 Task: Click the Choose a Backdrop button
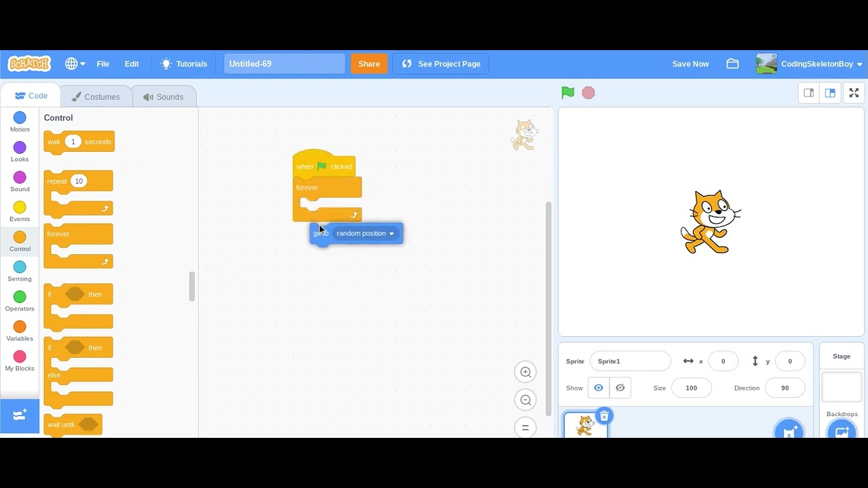tap(842, 430)
